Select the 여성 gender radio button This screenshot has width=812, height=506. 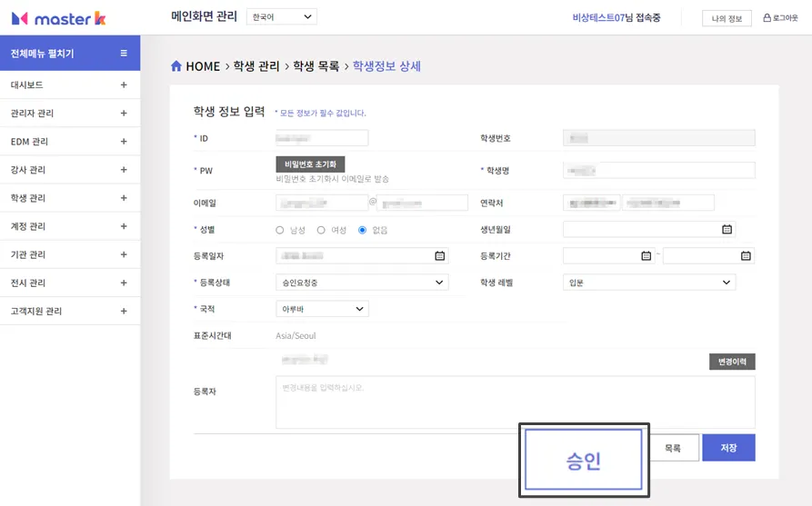[x=321, y=230]
